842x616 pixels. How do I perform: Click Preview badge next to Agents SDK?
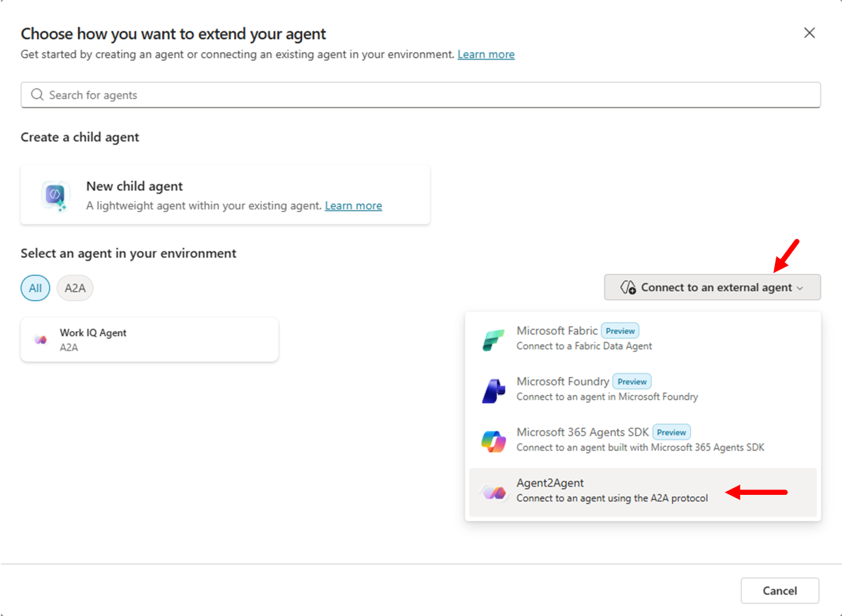click(672, 432)
